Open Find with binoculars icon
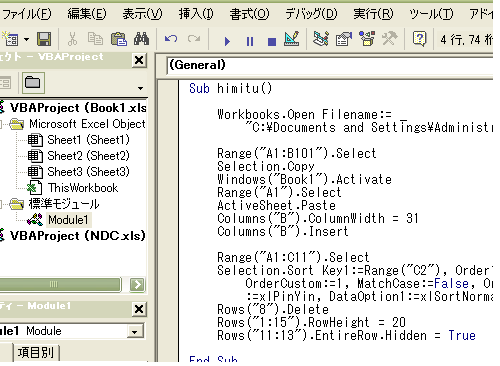Image resolution: width=500 pixels, height=366 pixels. [141, 39]
